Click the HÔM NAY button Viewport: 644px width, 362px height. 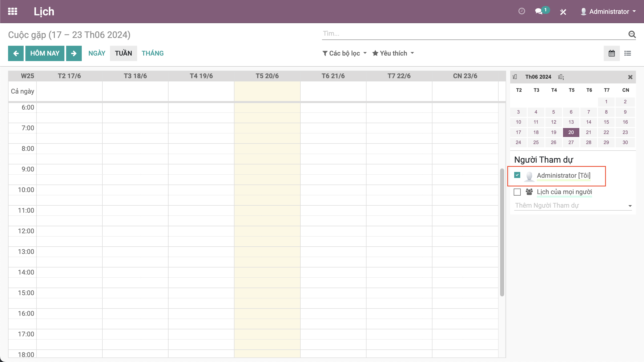[x=45, y=53]
